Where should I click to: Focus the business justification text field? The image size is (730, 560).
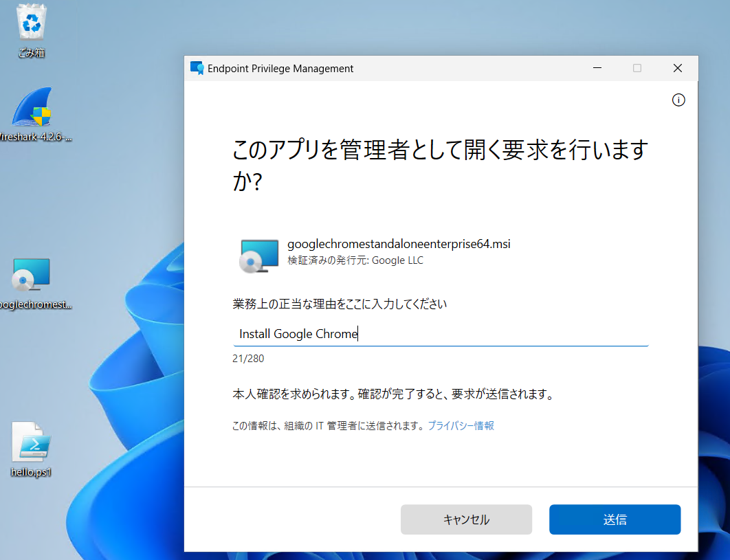(441, 334)
